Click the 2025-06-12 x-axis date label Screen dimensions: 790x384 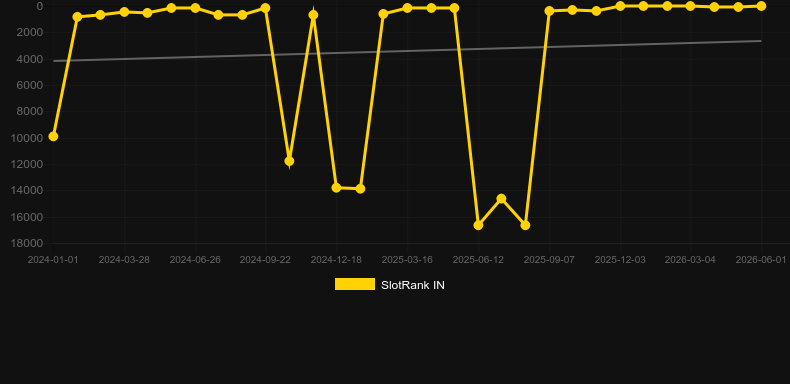(478, 260)
